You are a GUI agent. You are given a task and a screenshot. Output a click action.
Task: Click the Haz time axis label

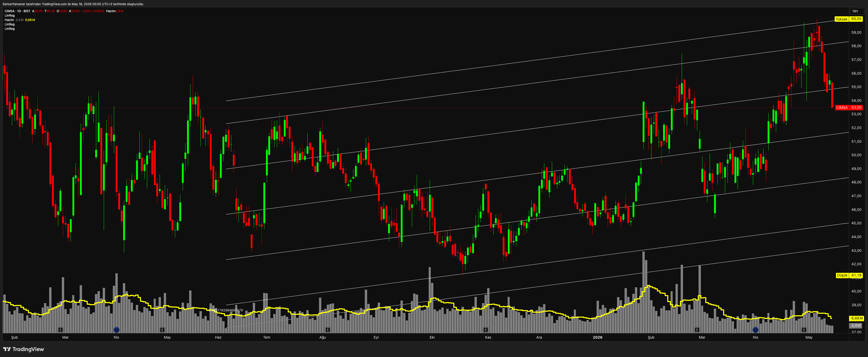coord(218,337)
